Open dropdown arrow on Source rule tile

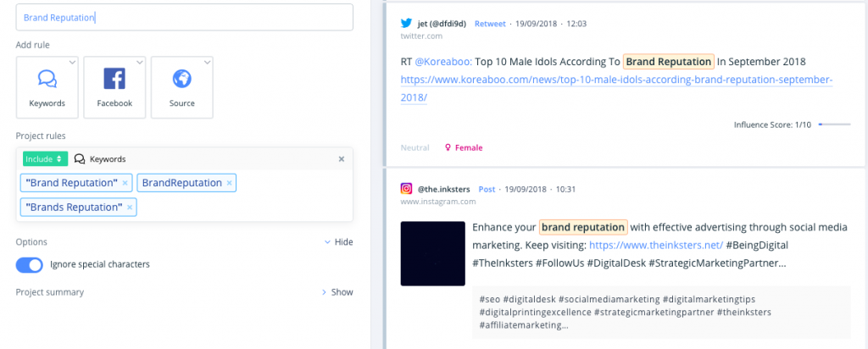(x=207, y=62)
